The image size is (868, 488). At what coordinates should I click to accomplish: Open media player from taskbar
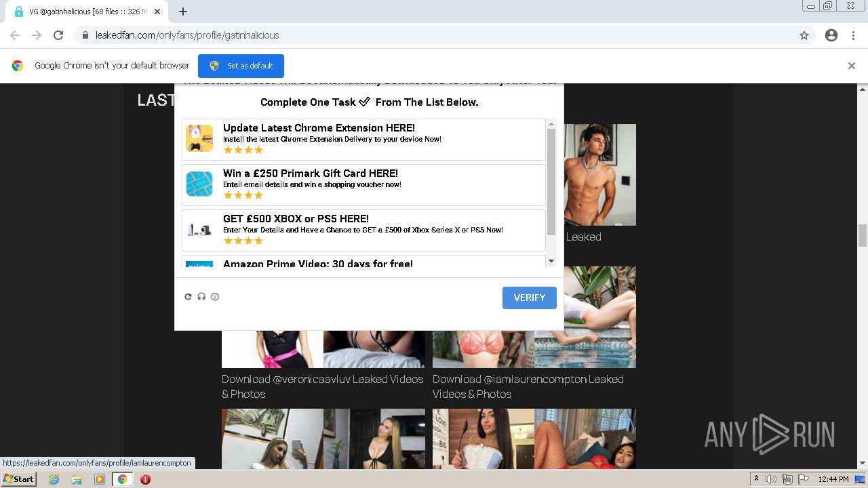coord(100,479)
